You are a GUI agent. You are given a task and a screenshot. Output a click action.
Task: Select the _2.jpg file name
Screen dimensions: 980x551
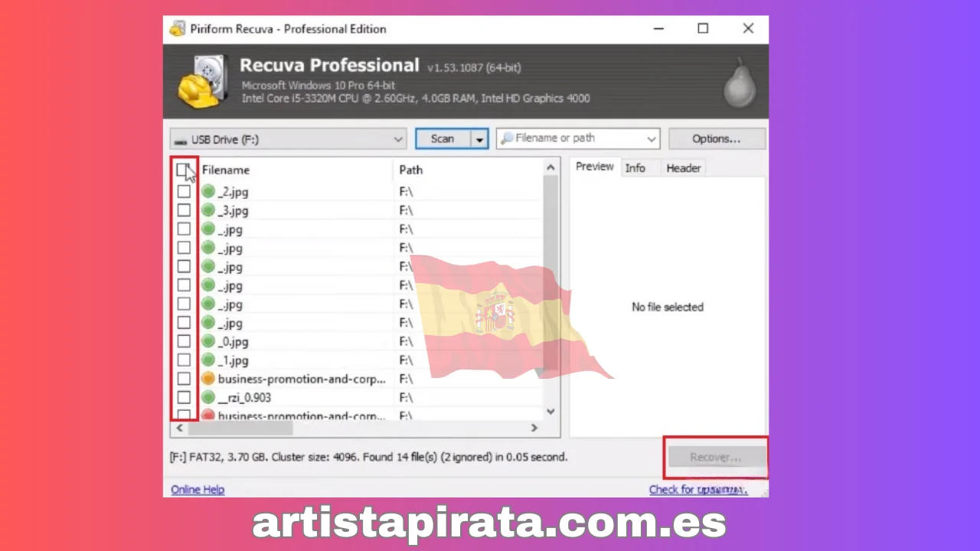[x=233, y=192]
